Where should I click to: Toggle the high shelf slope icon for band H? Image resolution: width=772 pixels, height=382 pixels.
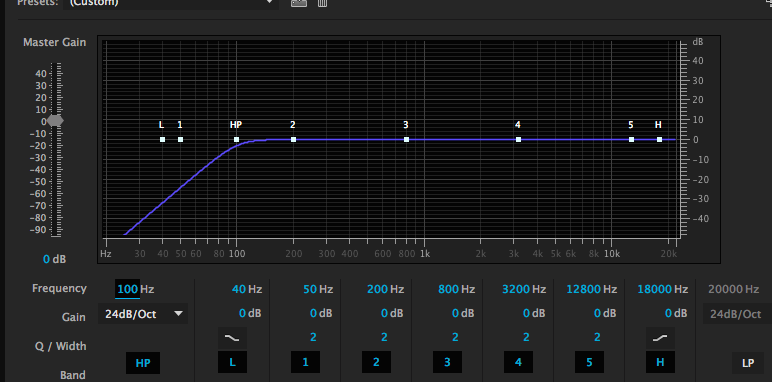(660, 338)
